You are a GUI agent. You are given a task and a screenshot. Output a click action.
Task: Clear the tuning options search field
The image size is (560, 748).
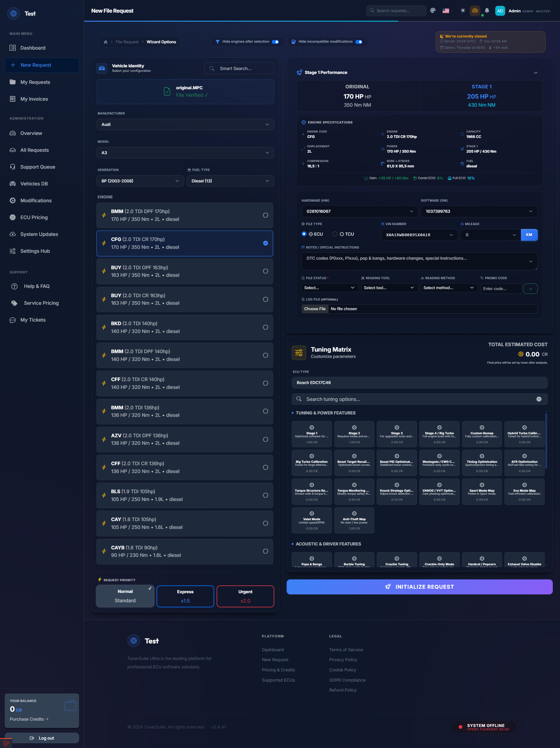[539, 399]
